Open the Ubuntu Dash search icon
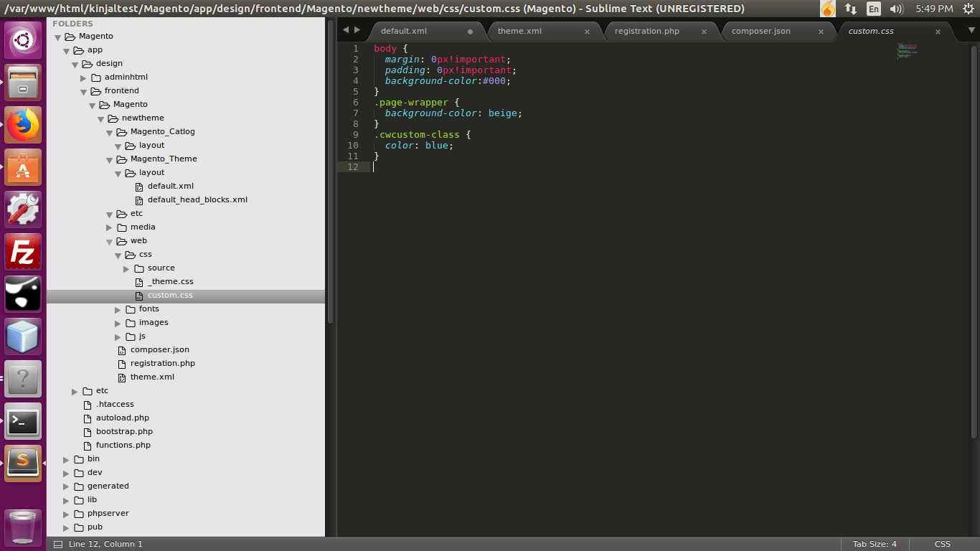 click(x=24, y=40)
